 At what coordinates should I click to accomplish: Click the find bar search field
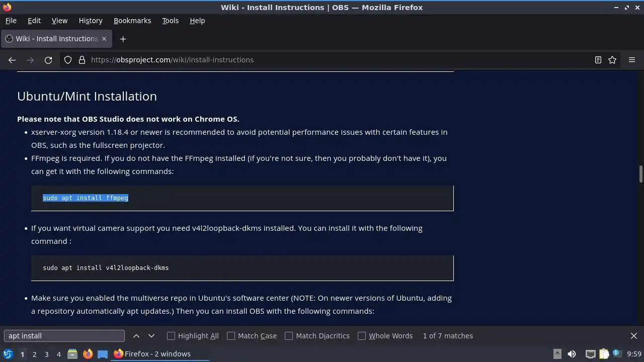pos(64,336)
